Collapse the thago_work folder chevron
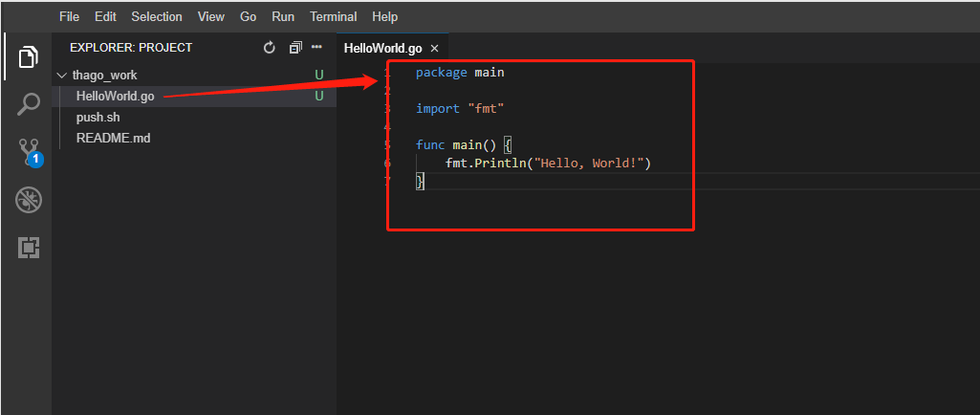Image resolution: width=980 pixels, height=415 pixels. (61, 75)
